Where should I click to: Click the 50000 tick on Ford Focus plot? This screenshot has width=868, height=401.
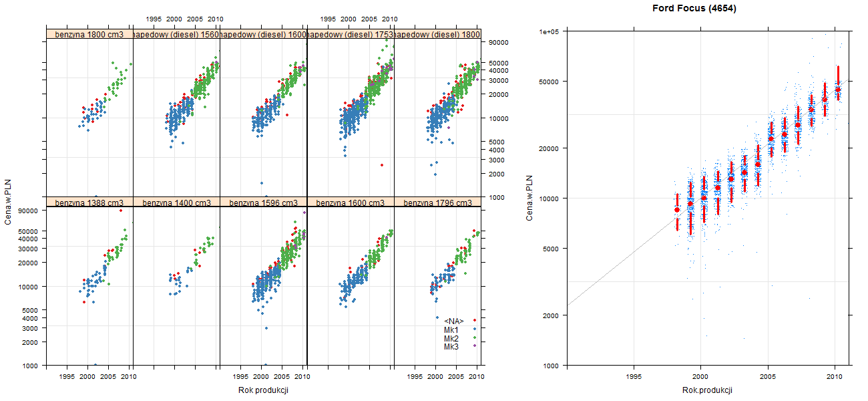click(x=550, y=82)
